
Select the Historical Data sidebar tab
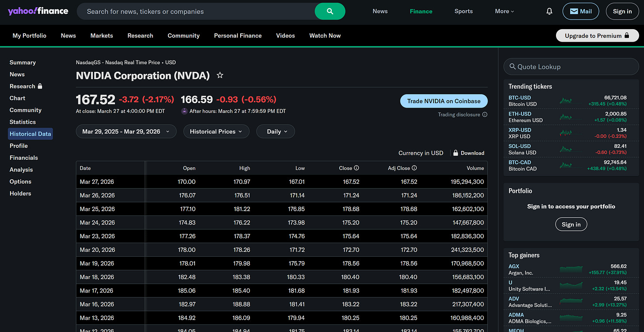pos(31,134)
